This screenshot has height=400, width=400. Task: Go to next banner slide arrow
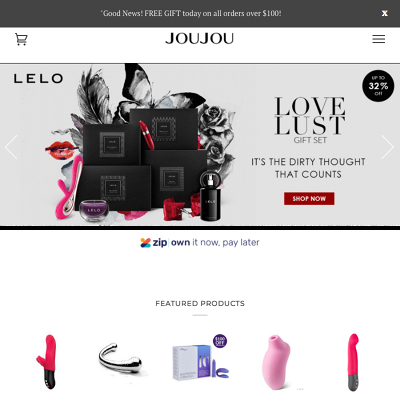coord(388,147)
